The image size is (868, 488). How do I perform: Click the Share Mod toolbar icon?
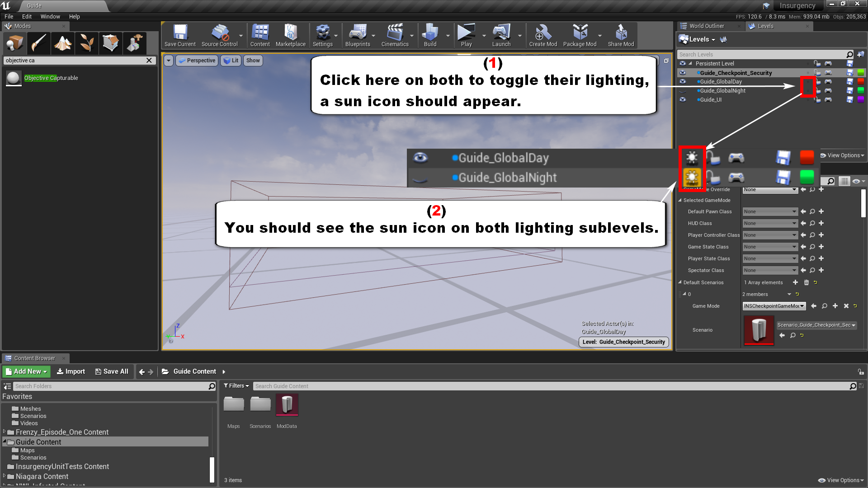click(621, 36)
